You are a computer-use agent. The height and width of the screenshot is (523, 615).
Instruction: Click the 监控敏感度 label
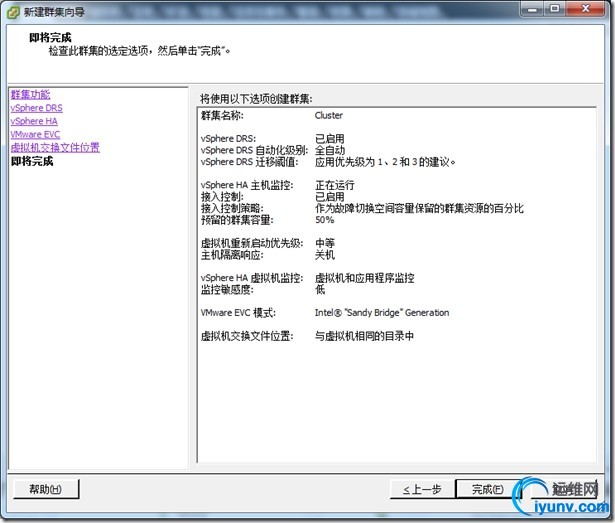(227, 290)
